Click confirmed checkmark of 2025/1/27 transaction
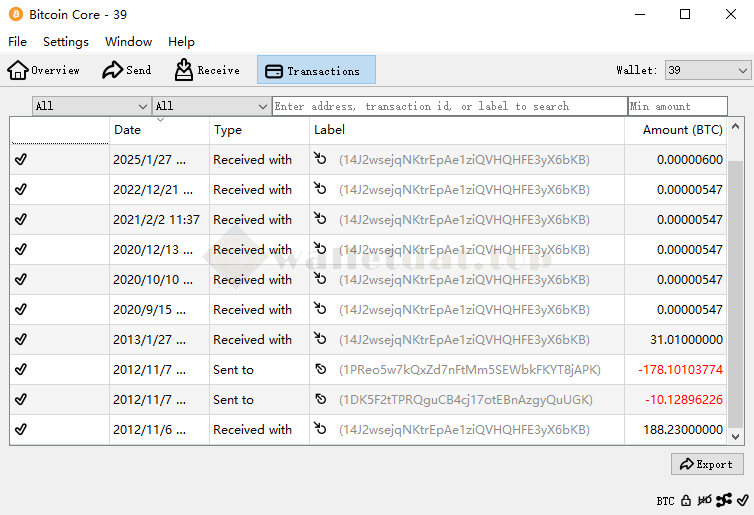The image size is (754, 515). 21,160
